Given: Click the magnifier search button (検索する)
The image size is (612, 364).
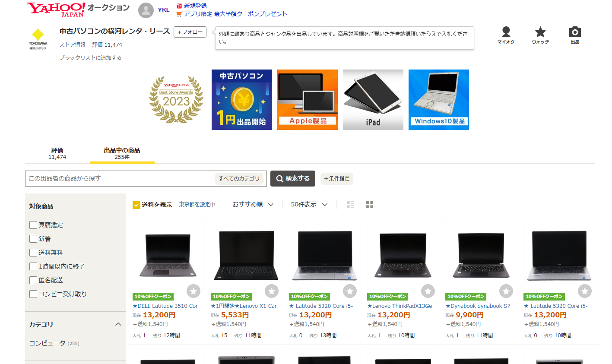Looking at the screenshot, I should pyautogui.click(x=293, y=179).
